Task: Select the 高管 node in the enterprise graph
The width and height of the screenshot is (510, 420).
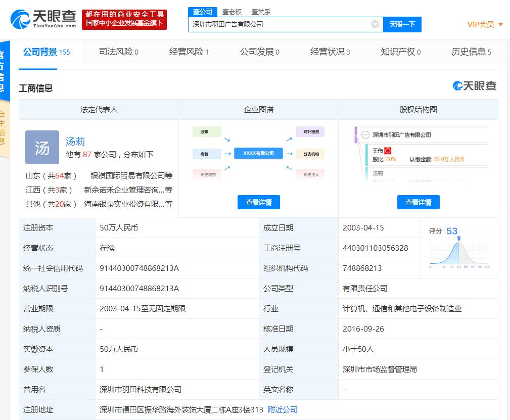Action: point(206,153)
